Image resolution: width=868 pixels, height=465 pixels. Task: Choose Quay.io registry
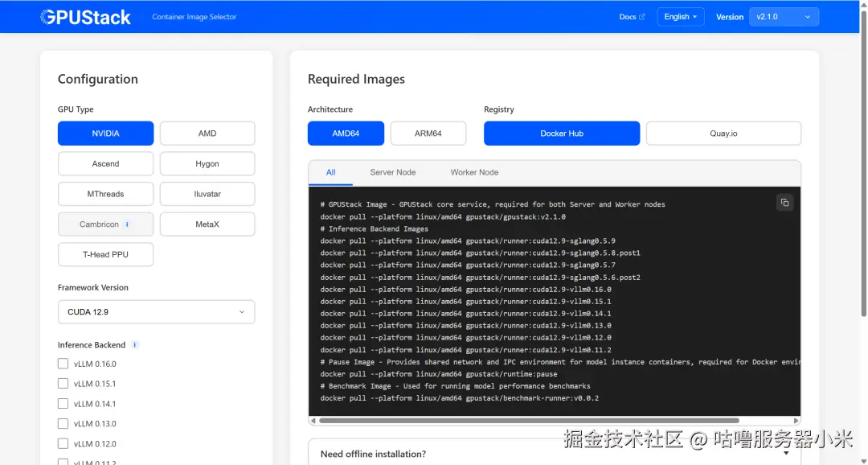(x=723, y=134)
